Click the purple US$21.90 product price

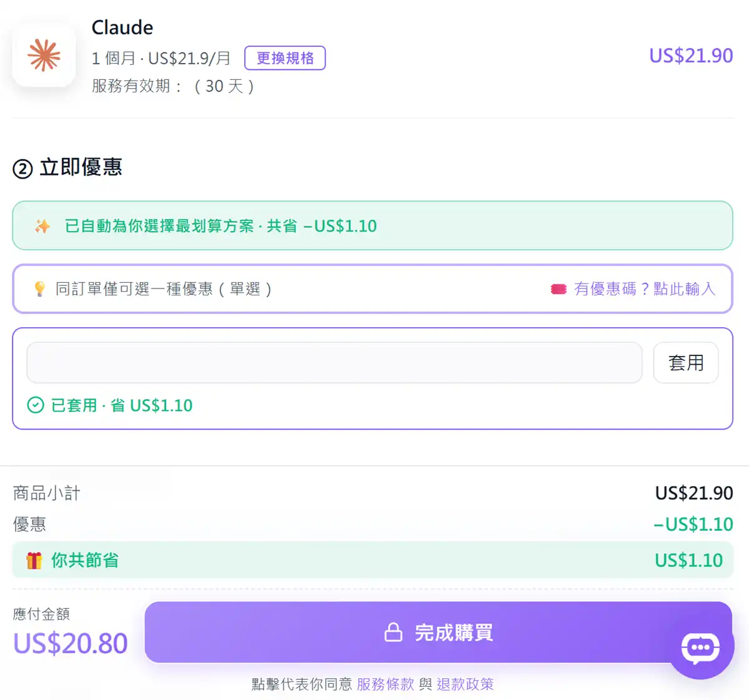coord(691,56)
